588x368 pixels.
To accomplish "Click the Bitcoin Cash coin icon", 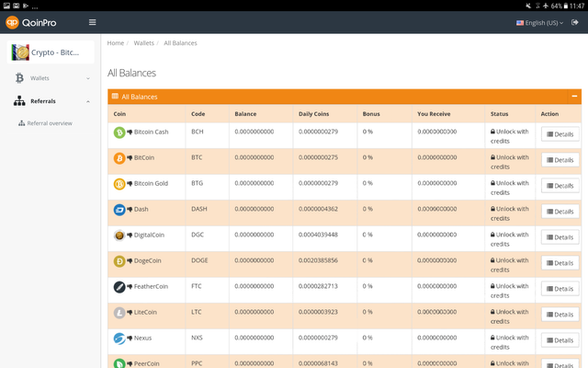I will coord(119,132).
